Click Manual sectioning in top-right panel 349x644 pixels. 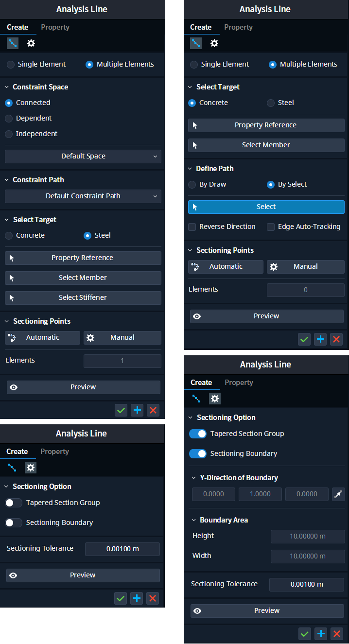(x=306, y=266)
